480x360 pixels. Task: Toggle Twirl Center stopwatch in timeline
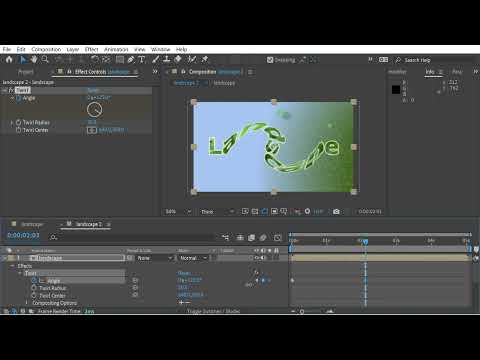34,295
